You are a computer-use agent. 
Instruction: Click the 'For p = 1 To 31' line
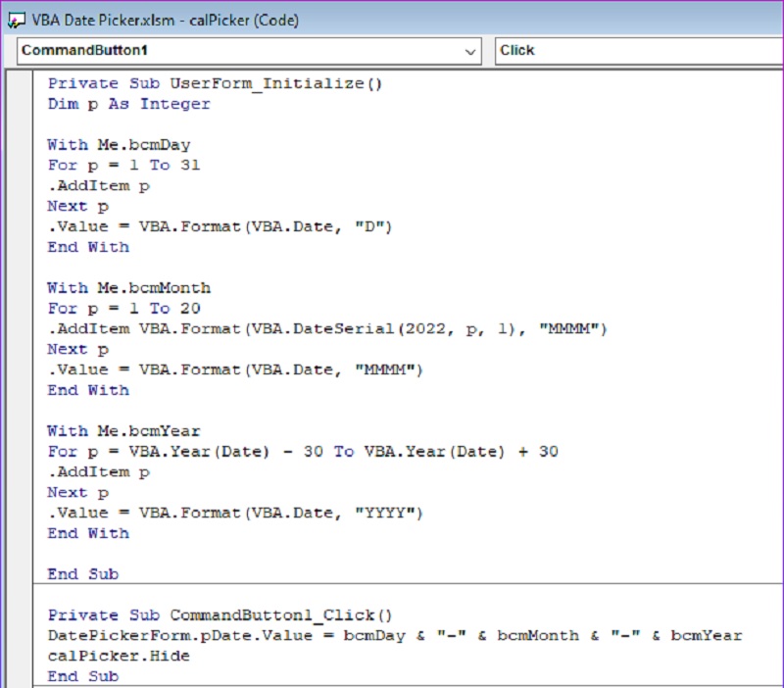pos(123,166)
